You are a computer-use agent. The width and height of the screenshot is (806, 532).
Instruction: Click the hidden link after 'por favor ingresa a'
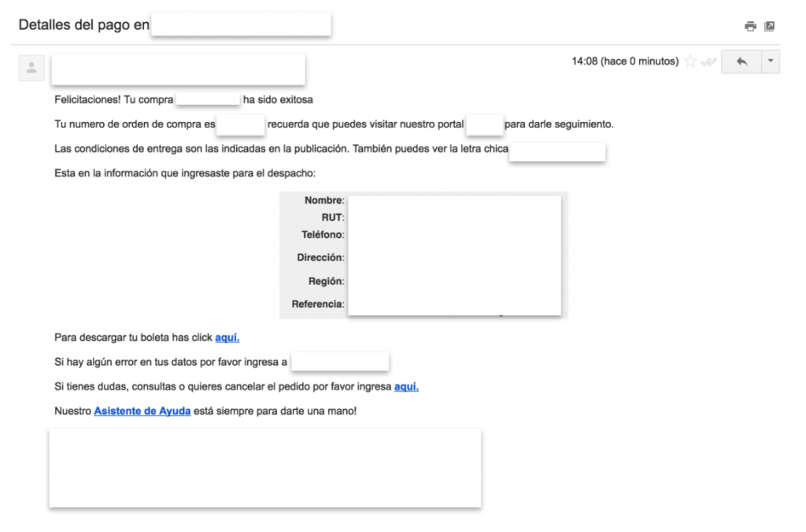click(340, 362)
